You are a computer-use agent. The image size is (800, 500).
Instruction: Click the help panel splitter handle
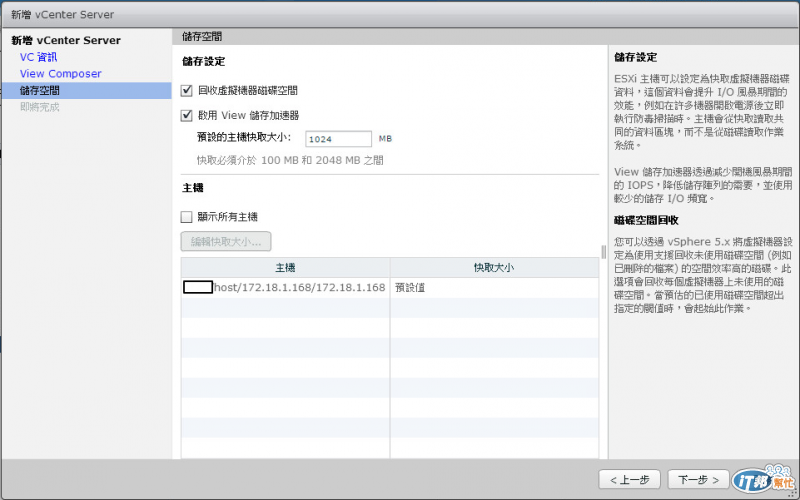pyautogui.click(x=604, y=252)
